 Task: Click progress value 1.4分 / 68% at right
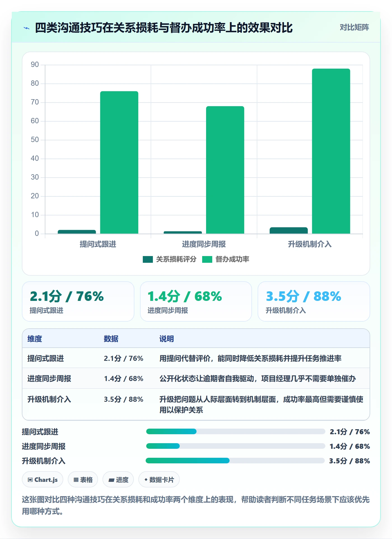(x=350, y=446)
